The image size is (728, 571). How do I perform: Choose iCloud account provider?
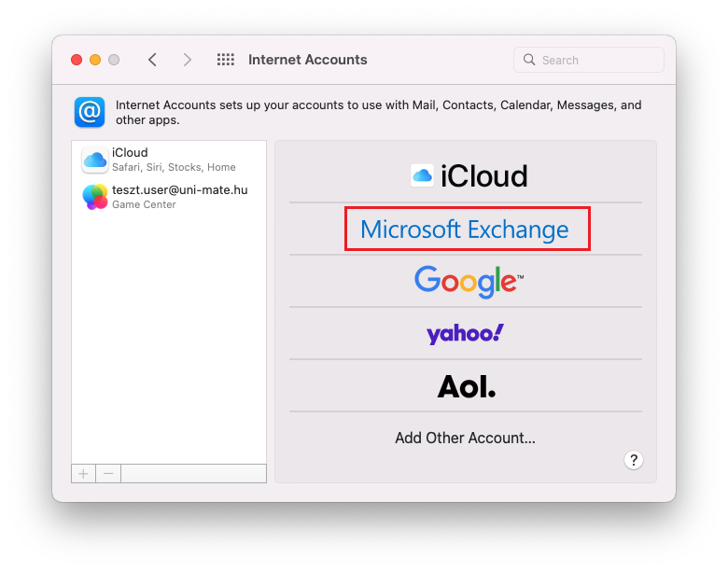click(469, 176)
